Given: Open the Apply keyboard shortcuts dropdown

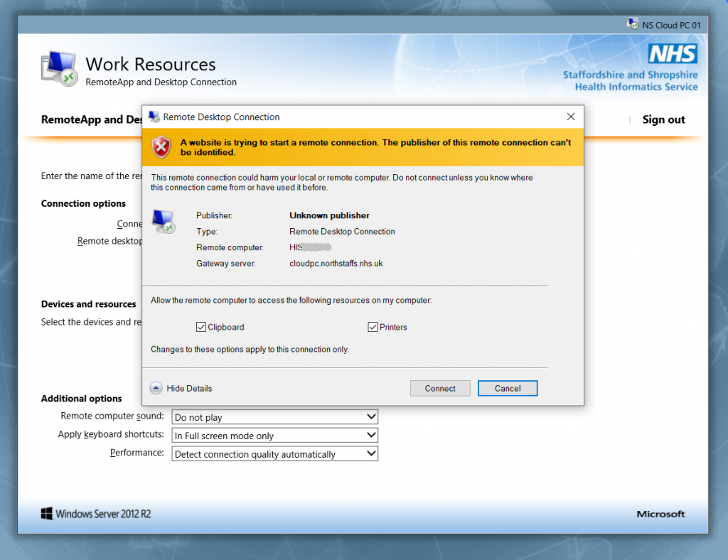Looking at the screenshot, I should pos(274,436).
